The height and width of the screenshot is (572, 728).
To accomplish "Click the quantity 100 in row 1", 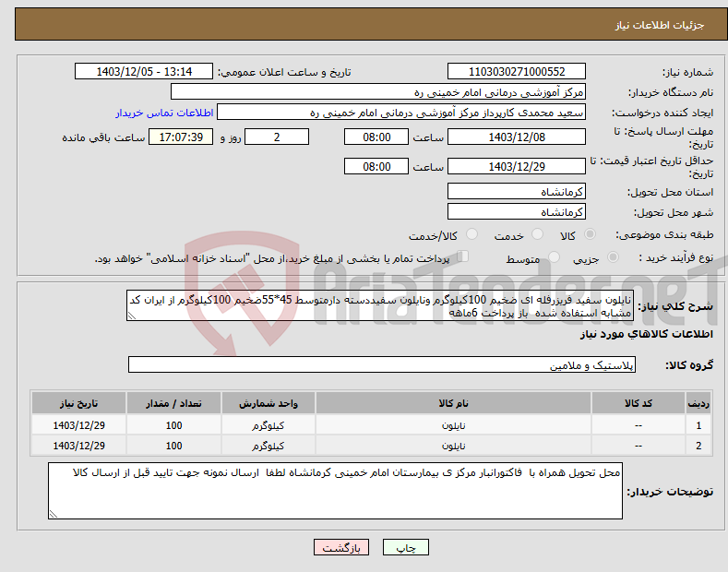I will coord(173,425).
